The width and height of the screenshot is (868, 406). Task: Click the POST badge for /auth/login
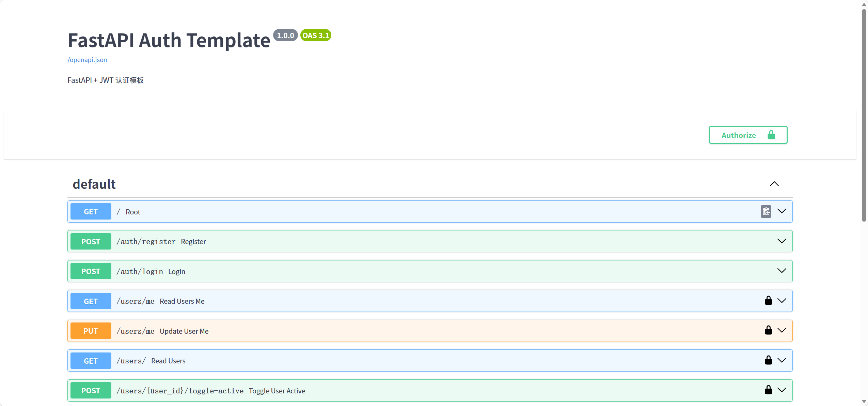(91, 271)
